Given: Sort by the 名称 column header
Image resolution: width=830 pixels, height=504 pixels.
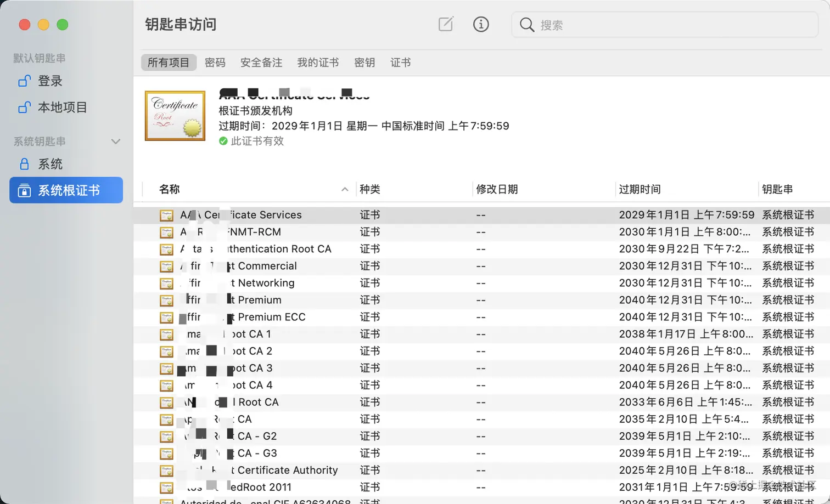Looking at the screenshot, I should [170, 189].
